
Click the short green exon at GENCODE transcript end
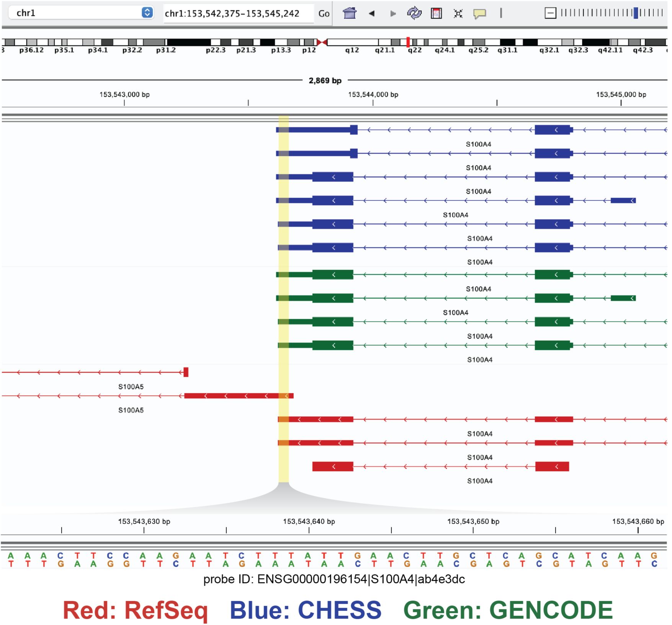pyautogui.click(x=623, y=298)
